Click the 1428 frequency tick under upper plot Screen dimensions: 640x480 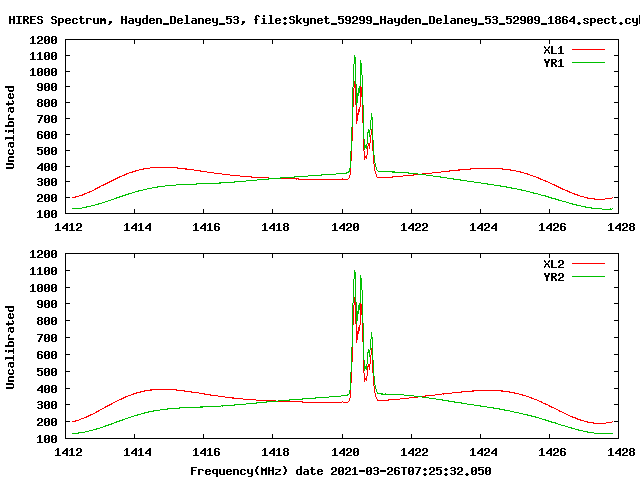coord(621,227)
